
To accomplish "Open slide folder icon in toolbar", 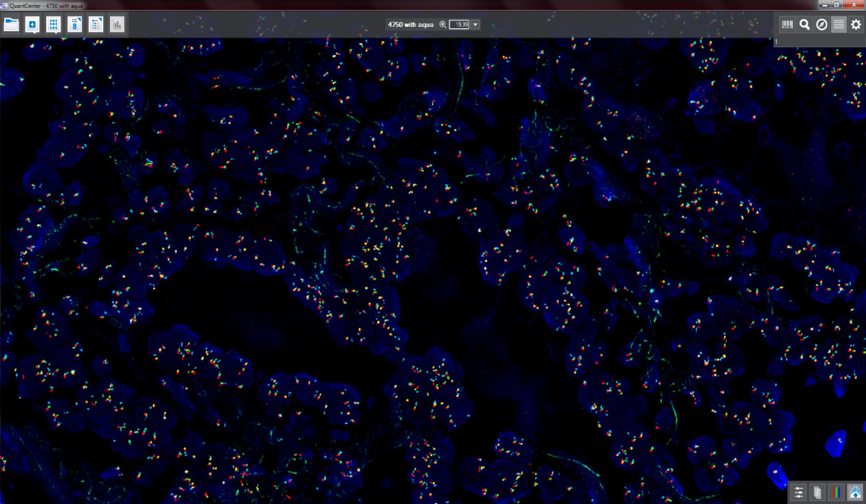I will point(11,25).
